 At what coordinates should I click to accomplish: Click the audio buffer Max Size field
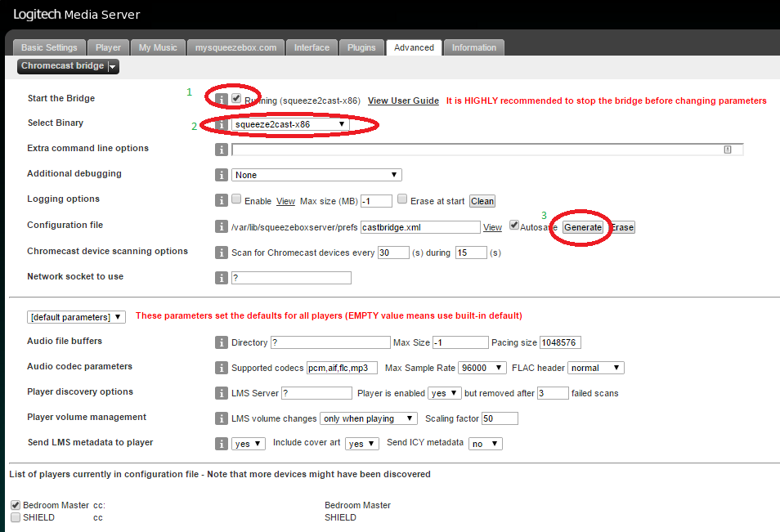[460, 342]
